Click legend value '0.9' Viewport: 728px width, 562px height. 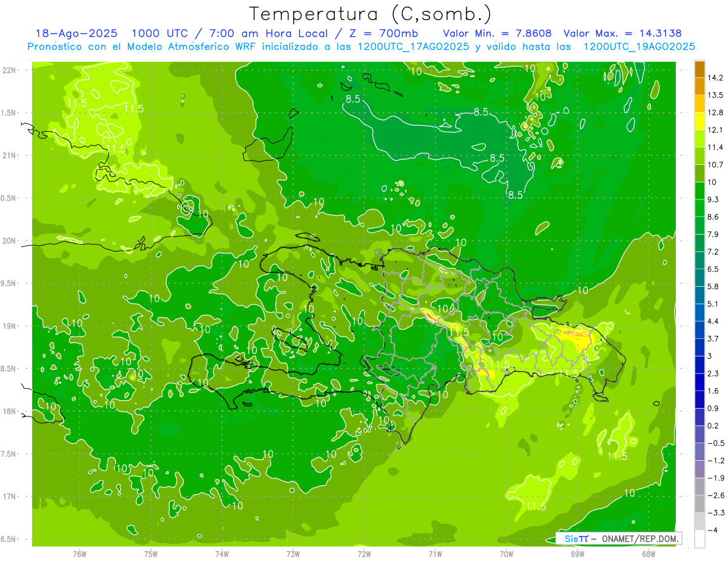pyautogui.click(x=713, y=408)
